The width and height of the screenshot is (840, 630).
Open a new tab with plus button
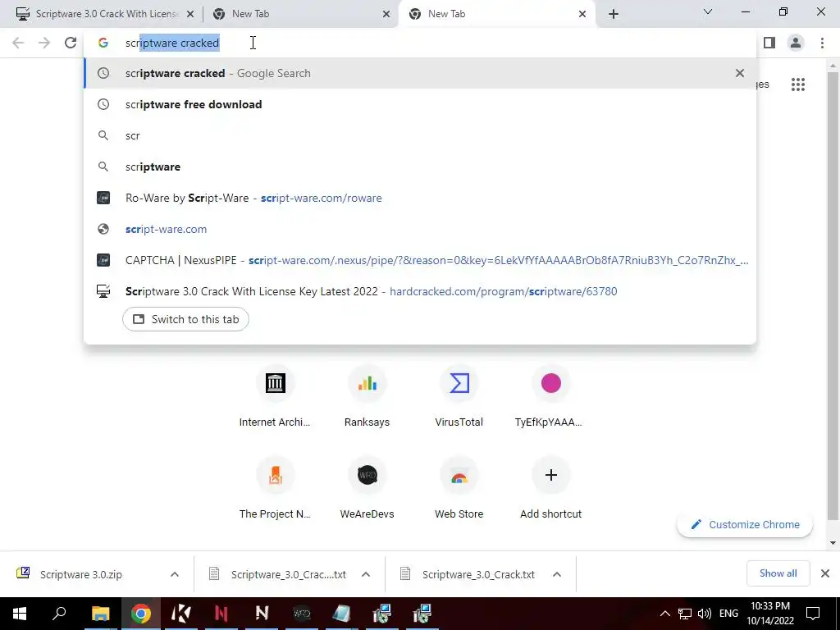[x=614, y=14]
